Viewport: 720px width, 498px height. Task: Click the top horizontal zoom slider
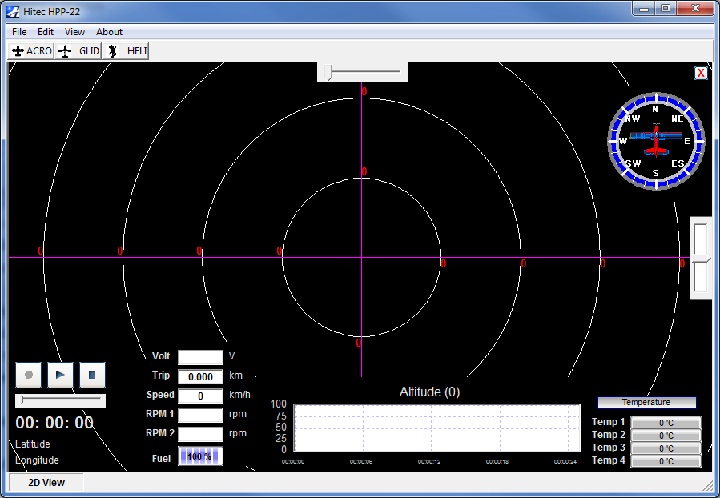362,71
